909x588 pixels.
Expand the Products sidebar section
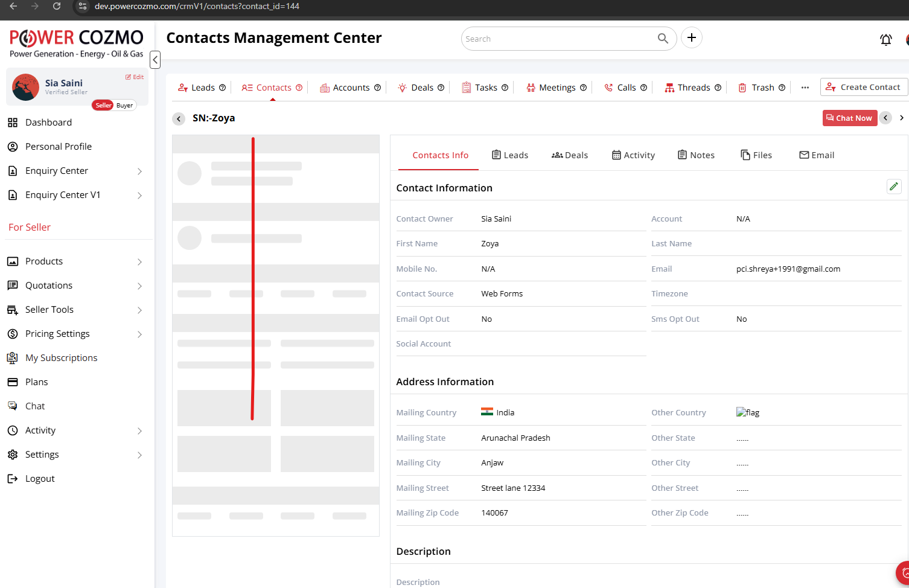coord(139,262)
